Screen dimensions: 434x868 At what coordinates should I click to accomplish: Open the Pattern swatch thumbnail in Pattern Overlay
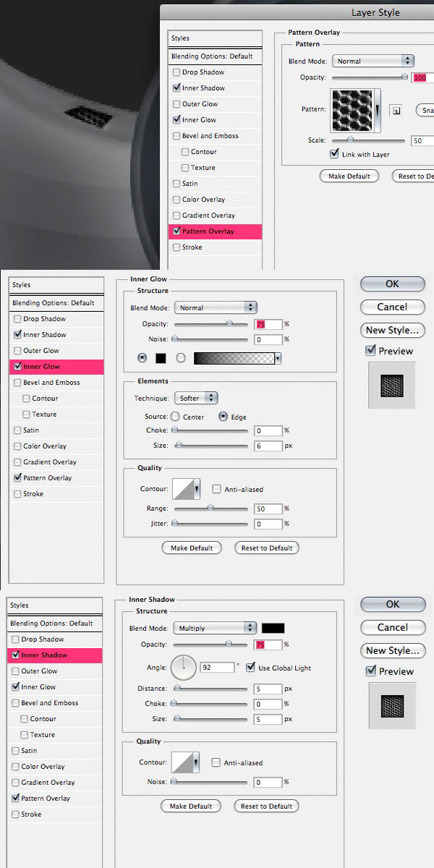coord(352,109)
